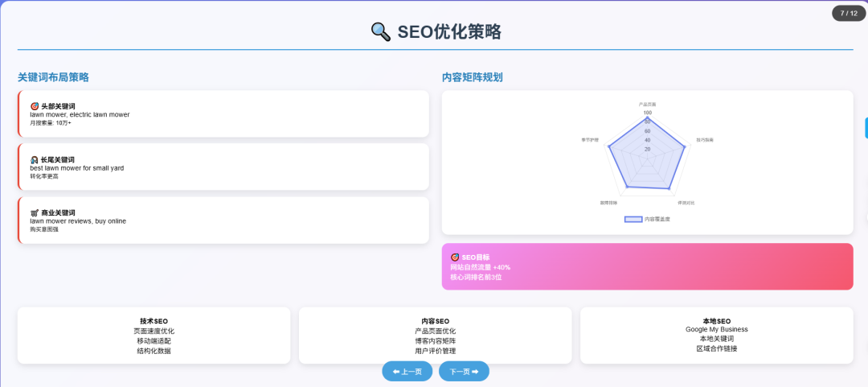The width and height of the screenshot is (868, 387).
Task: Click the 转化率更高 line
Action: point(43,176)
